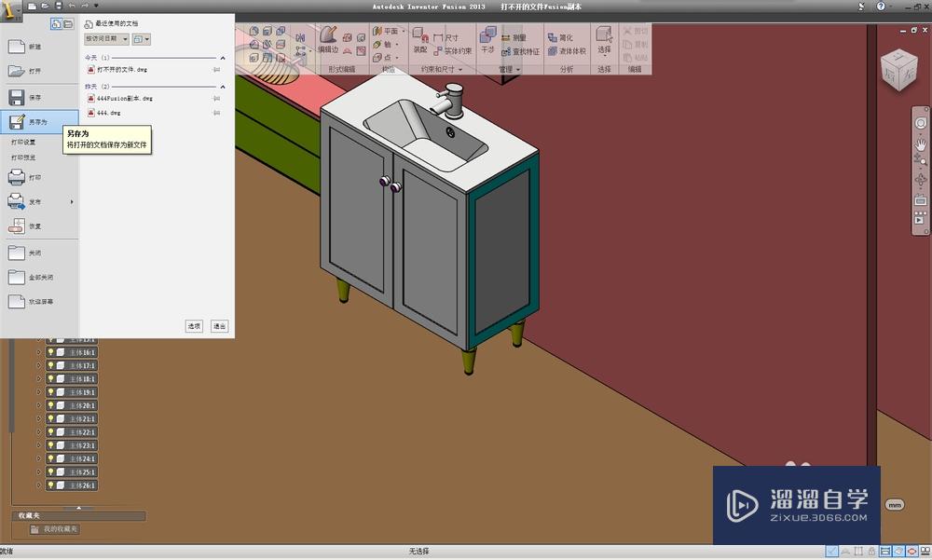932x560 pixels.
Task: Click the 新建 (New) document icon
Action: 18,46
